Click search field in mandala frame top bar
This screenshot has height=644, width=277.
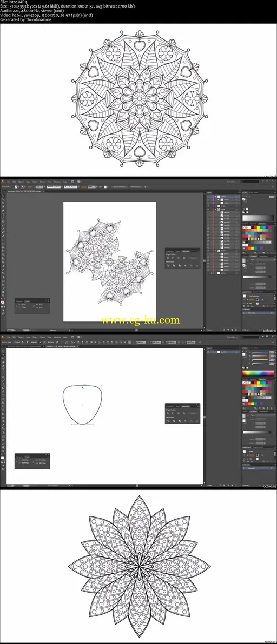(250, 182)
